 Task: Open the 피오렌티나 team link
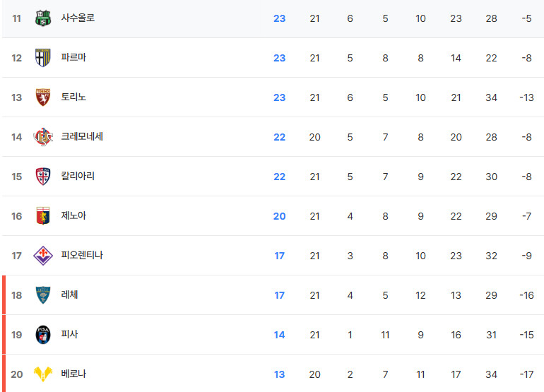click(x=82, y=256)
